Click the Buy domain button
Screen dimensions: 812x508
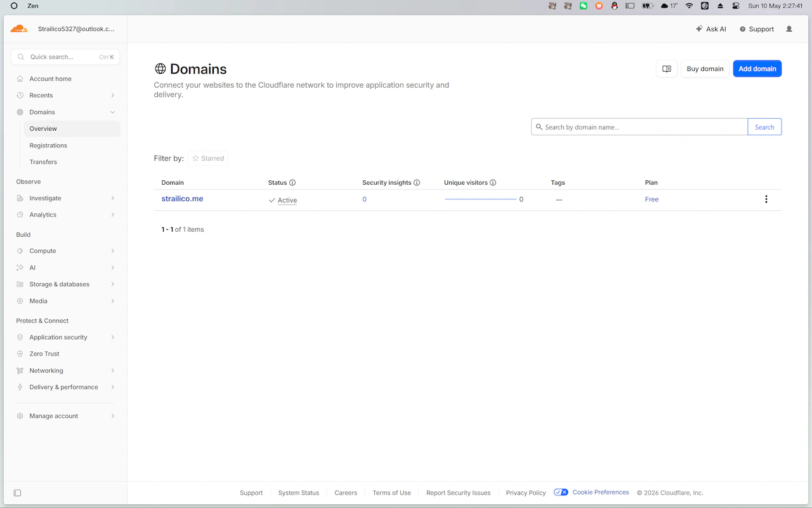point(705,69)
